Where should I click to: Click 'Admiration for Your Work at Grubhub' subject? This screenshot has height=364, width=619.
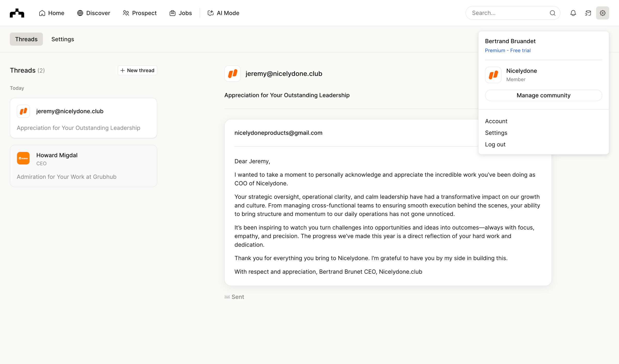67,177
